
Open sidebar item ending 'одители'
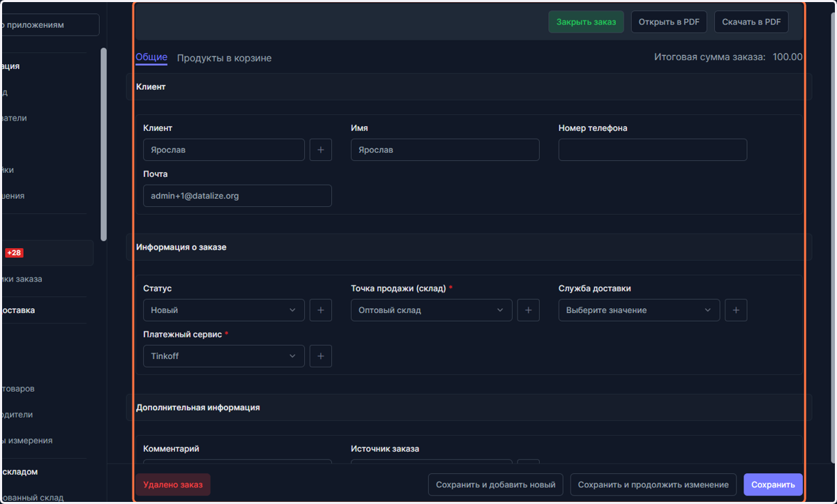click(17, 414)
